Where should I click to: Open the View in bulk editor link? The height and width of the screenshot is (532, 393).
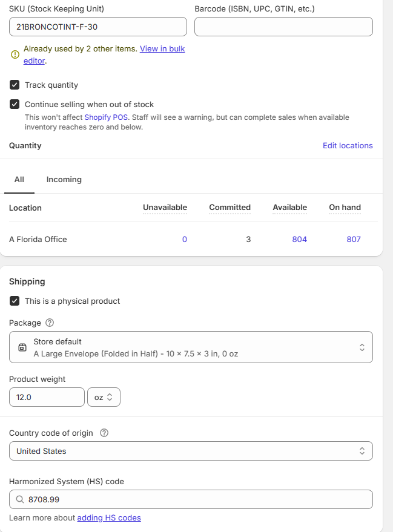tap(162, 49)
